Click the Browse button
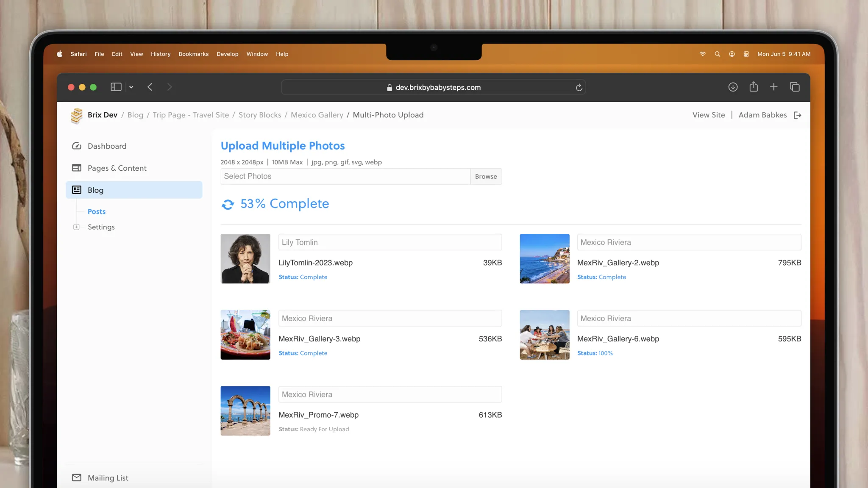Viewport: 868px width, 488px height. pyautogui.click(x=486, y=177)
